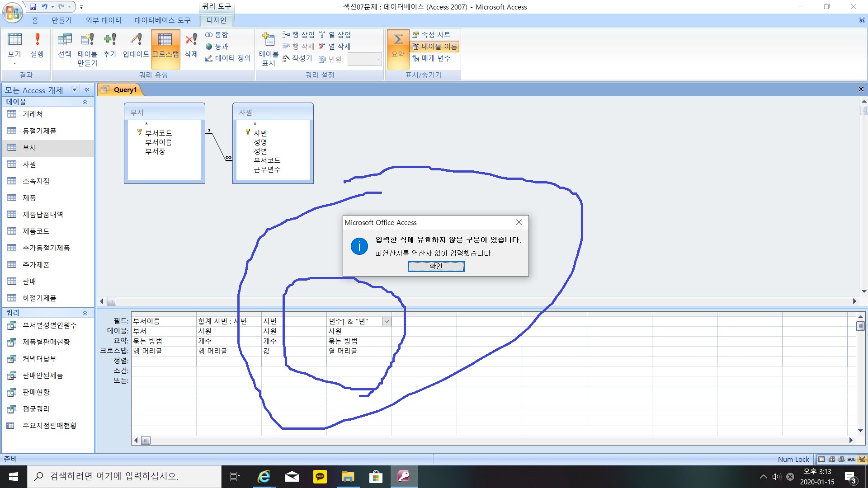Open the Show Table (테이블 표시) icon
The height and width of the screenshot is (488, 868).
(269, 49)
